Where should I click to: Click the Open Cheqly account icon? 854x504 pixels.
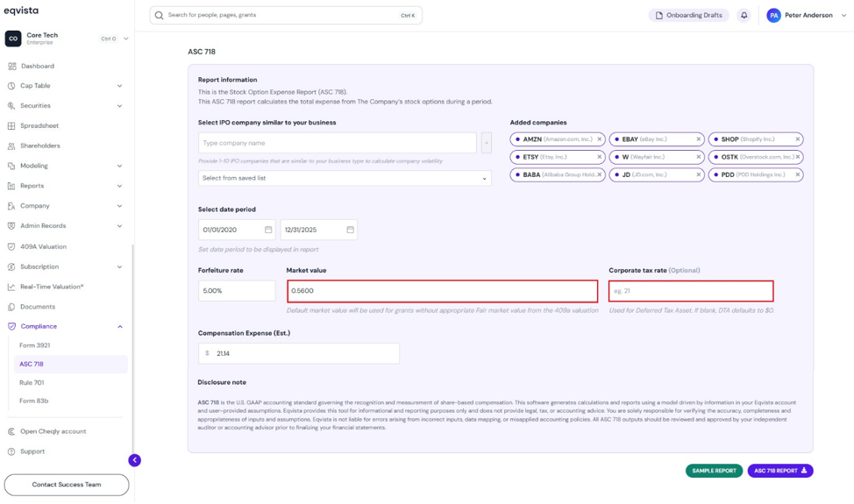[x=11, y=431]
